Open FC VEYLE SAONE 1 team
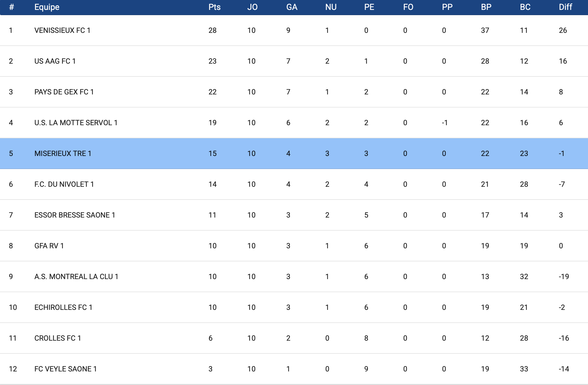The height and width of the screenshot is (385, 588). click(65, 369)
